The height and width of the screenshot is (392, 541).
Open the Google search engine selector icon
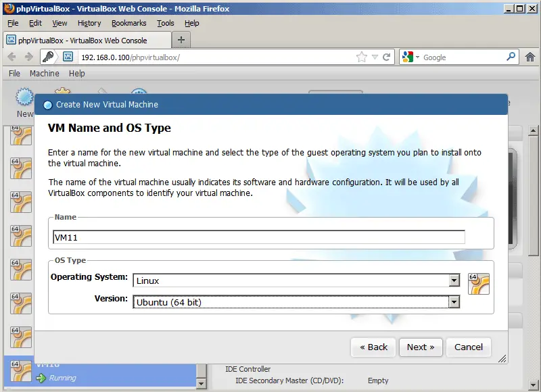point(410,57)
